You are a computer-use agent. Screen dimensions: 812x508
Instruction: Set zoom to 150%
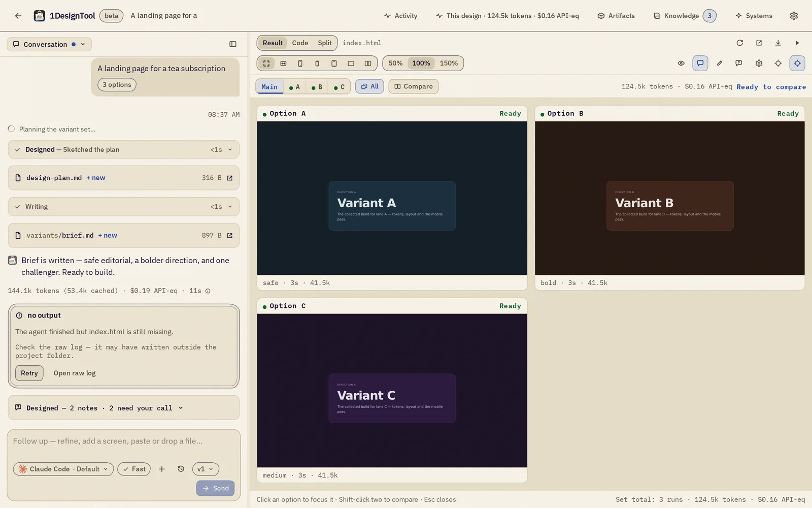coord(449,63)
